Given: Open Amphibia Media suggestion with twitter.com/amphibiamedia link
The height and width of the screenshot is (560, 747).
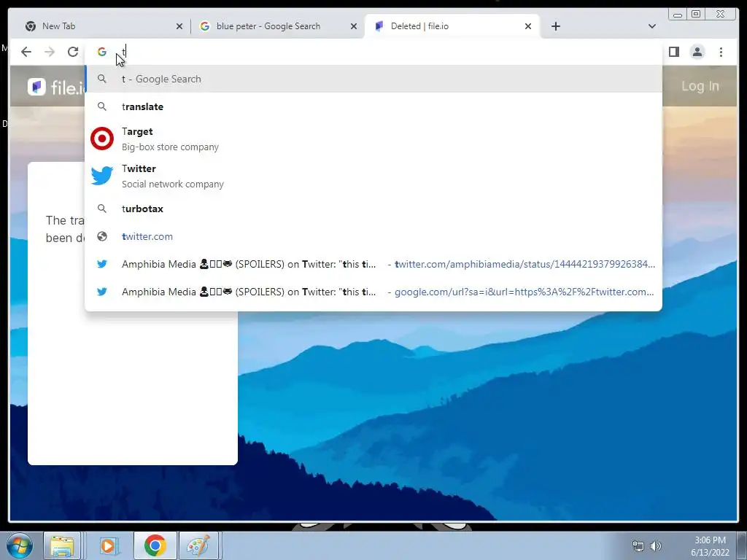Looking at the screenshot, I should (373, 264).
